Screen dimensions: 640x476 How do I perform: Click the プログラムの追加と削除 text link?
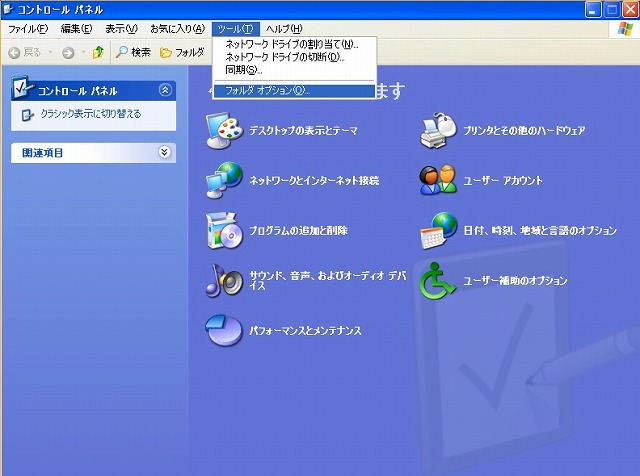[298, 231]
